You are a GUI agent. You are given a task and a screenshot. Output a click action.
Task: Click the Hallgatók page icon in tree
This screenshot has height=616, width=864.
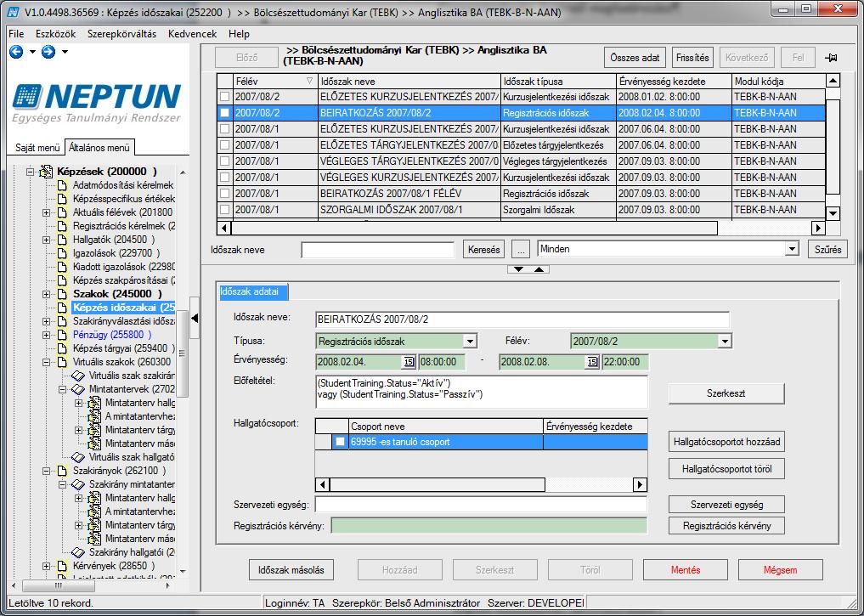point(62,240)
